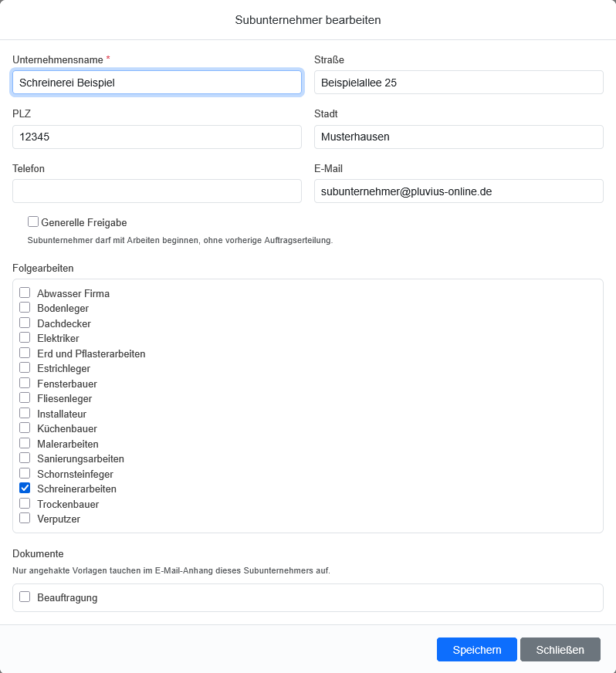Tick the Malerarbeiten checkbox

point(25,443)
